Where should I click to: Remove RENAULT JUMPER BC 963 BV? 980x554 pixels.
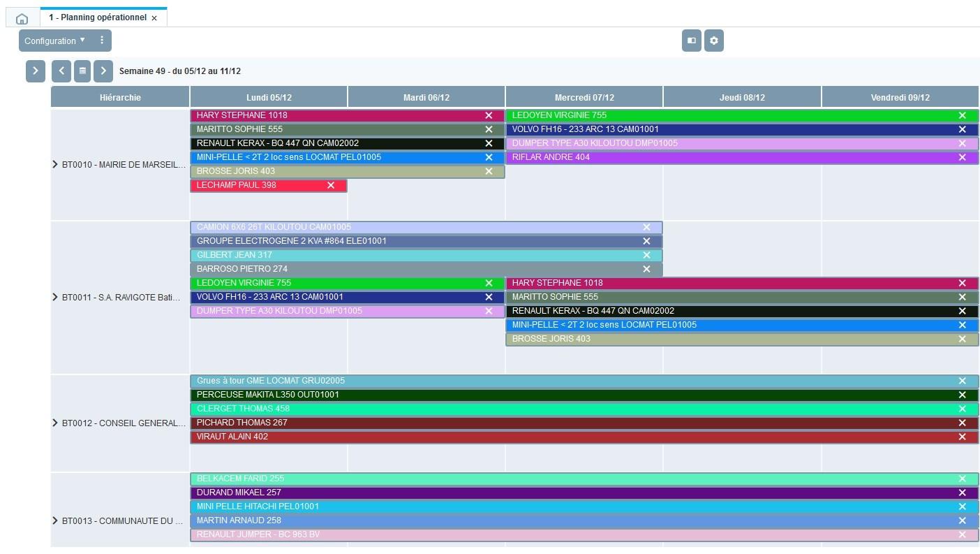click(962, 534)
